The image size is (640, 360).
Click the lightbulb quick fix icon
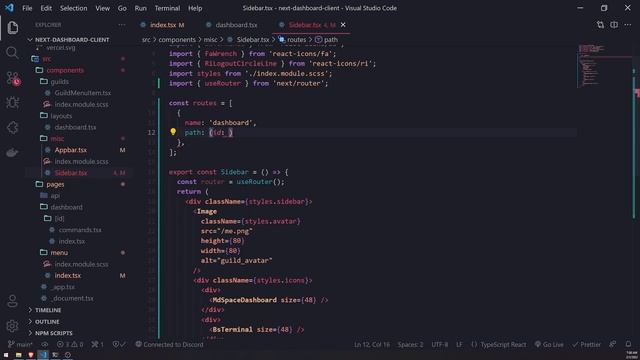(x=173, y=132)
